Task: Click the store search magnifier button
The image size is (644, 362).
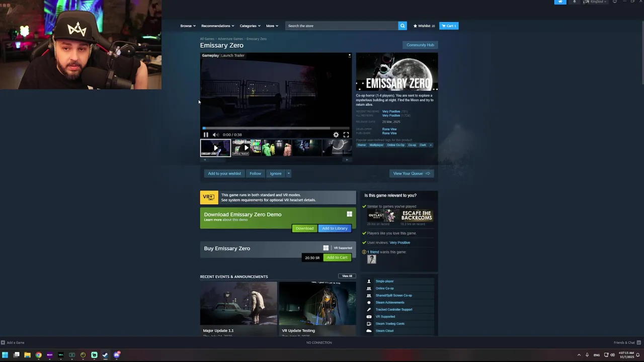Action: [403, 26]
